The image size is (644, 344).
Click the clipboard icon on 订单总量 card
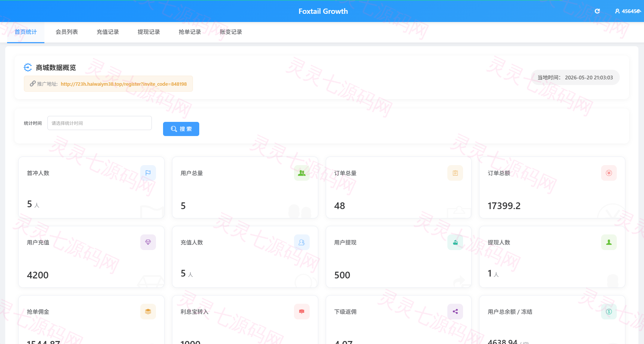(455, 173)
